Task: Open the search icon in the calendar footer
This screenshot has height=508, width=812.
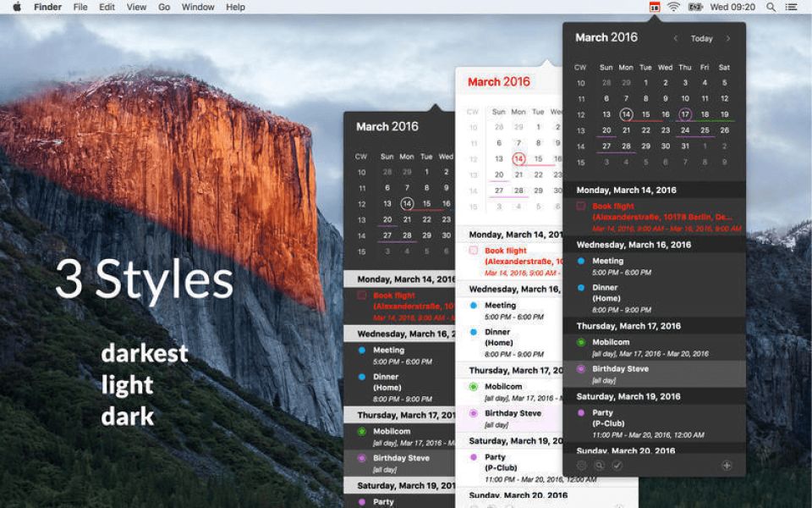Action: pos(599,466)
